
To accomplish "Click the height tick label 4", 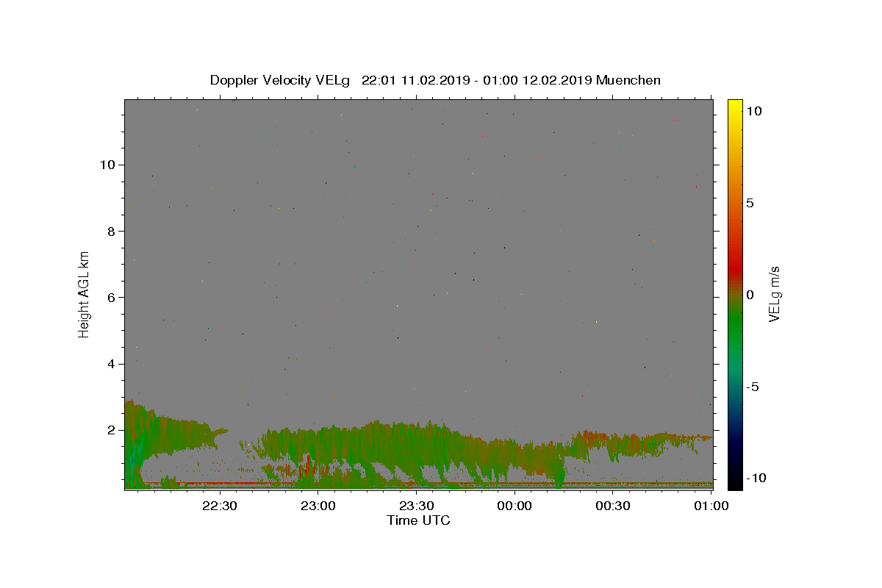I will pyautogui.click(x=112, y=363).
